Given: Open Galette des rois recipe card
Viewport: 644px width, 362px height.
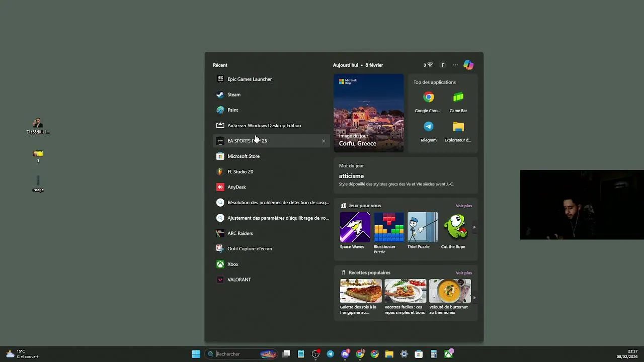Looking at the screenshot, I should tap(361, 297).
